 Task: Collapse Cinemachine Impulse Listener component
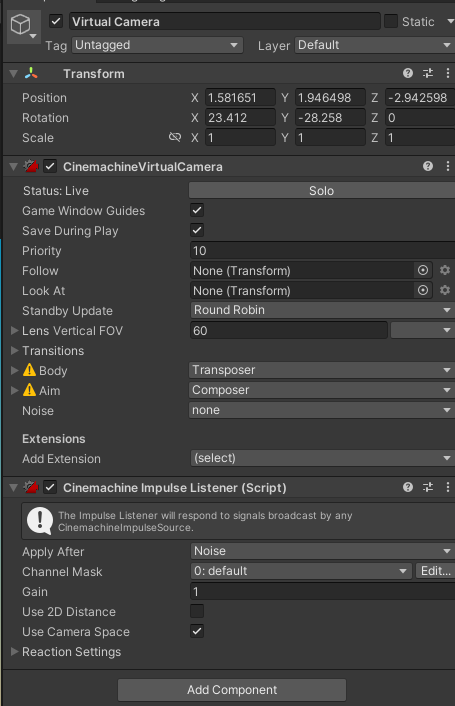pyautogui.click(x=14, y=487)
